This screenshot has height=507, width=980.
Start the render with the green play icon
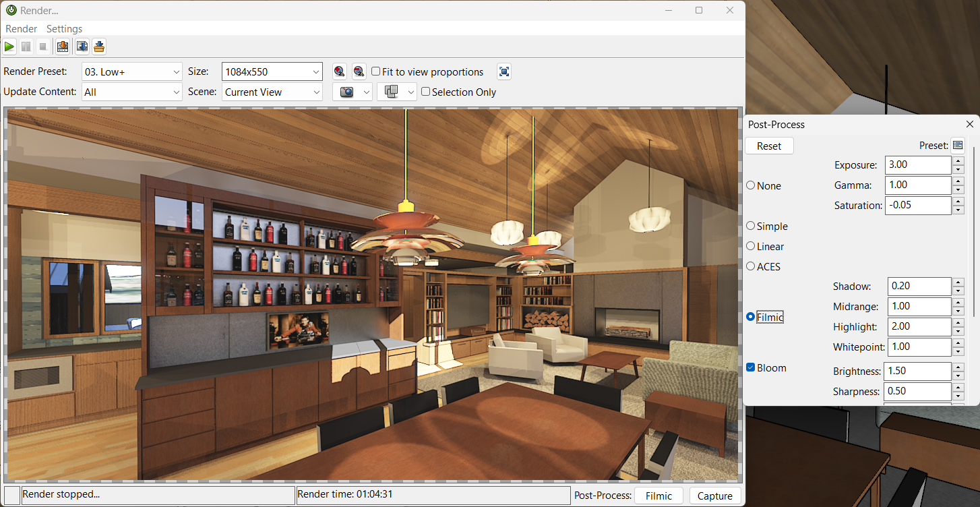point(9,47)
